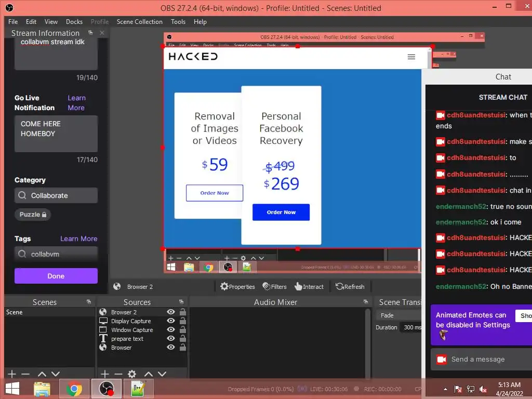Viewport: 532px width, 399px height.
Task: Click the Audio Mixer vertical scrollbar
Action: pyautogui.click(x=367, y=343)
